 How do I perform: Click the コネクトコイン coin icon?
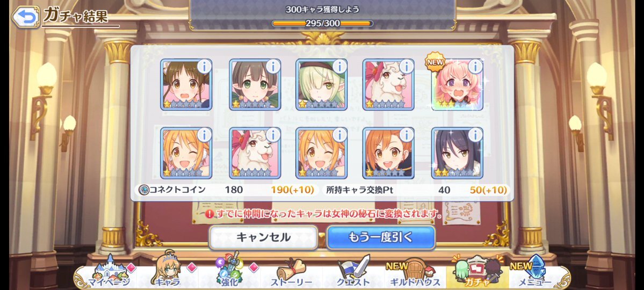coord(144,190)
